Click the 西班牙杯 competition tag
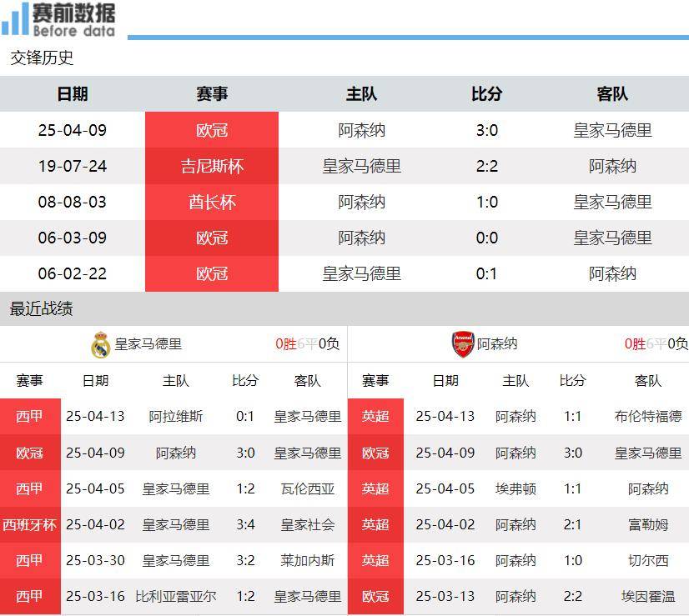Viewport: 689px width, 616px height. [30, 524]
